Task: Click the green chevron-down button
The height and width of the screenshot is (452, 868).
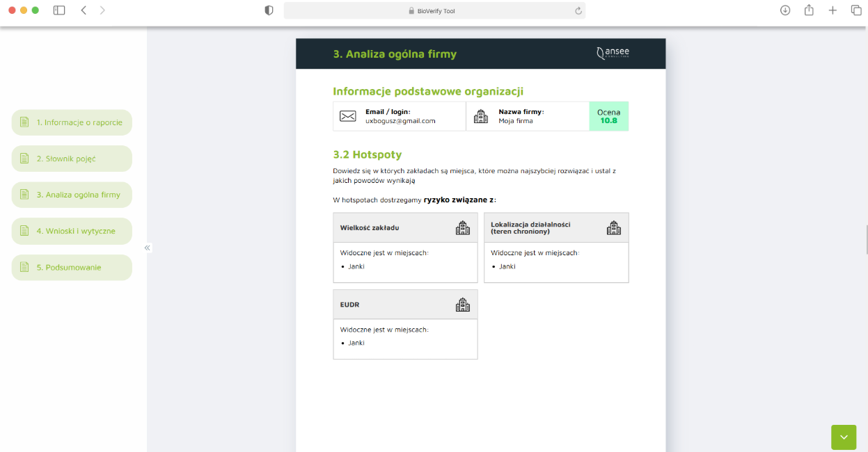Action: [844, 437]
